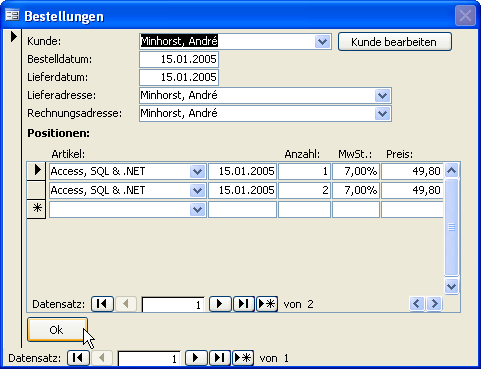Open Artikel dropdown in new empty row
Screen dimensions: 481x369
click(198, 210)
